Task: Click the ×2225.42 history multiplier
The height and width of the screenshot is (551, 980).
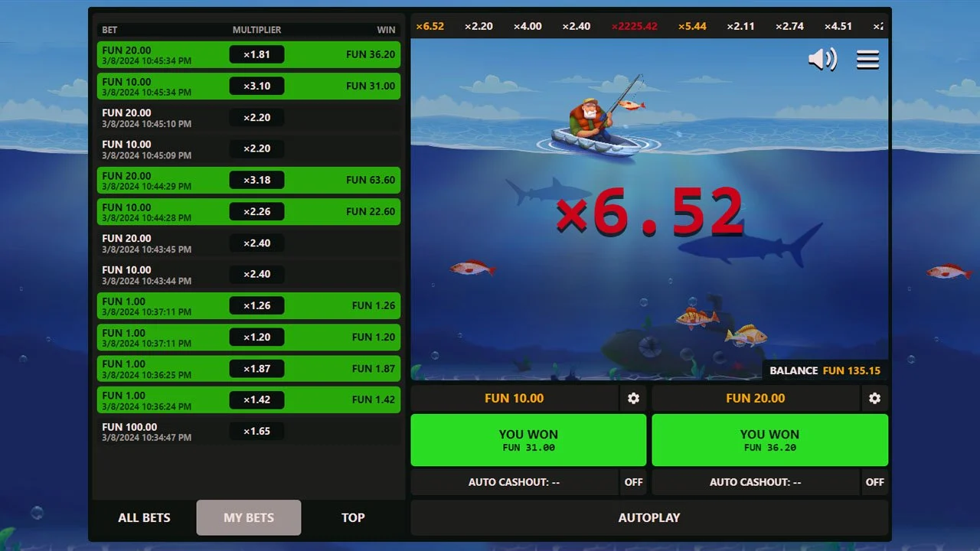Action: (x=634, y=26)
